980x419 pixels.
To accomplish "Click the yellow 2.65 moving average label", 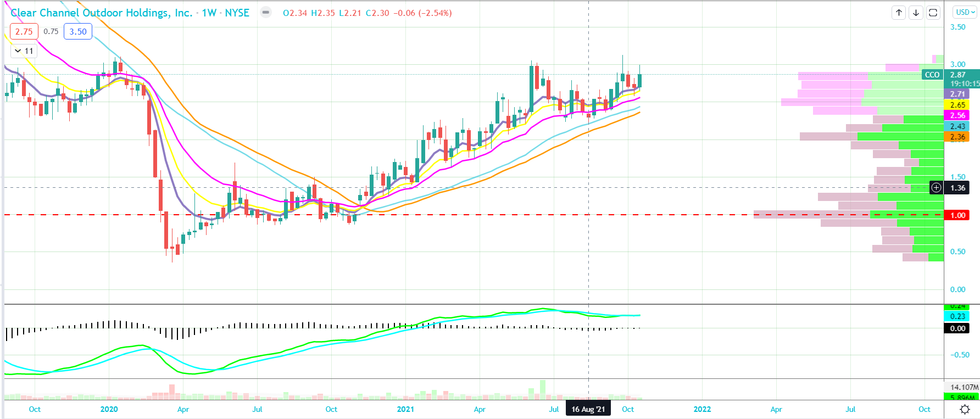I will coord(957,105).
